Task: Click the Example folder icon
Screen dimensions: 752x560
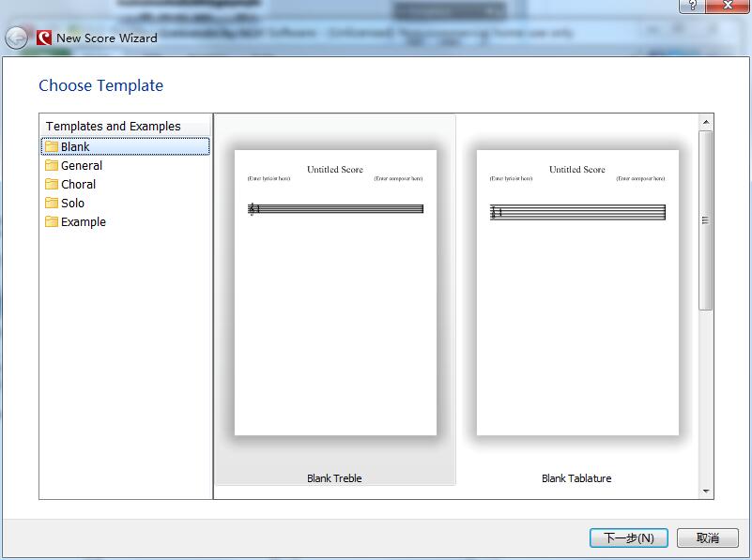Action: (52, 221)
